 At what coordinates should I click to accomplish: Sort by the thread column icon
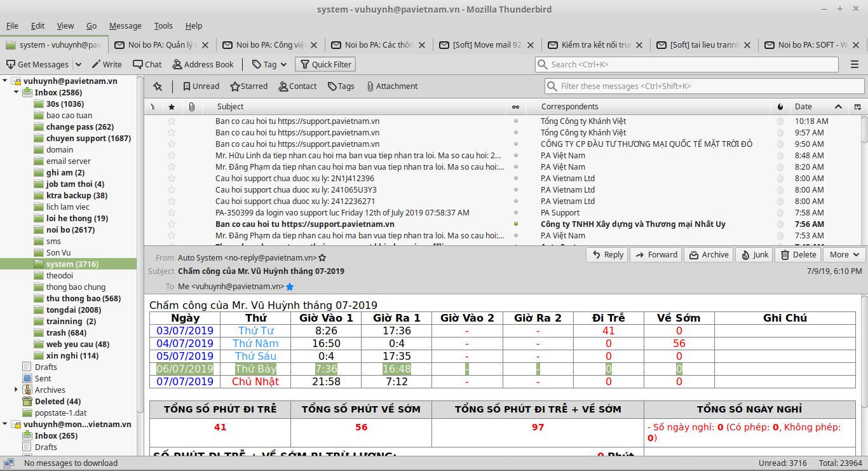[153, 107]
